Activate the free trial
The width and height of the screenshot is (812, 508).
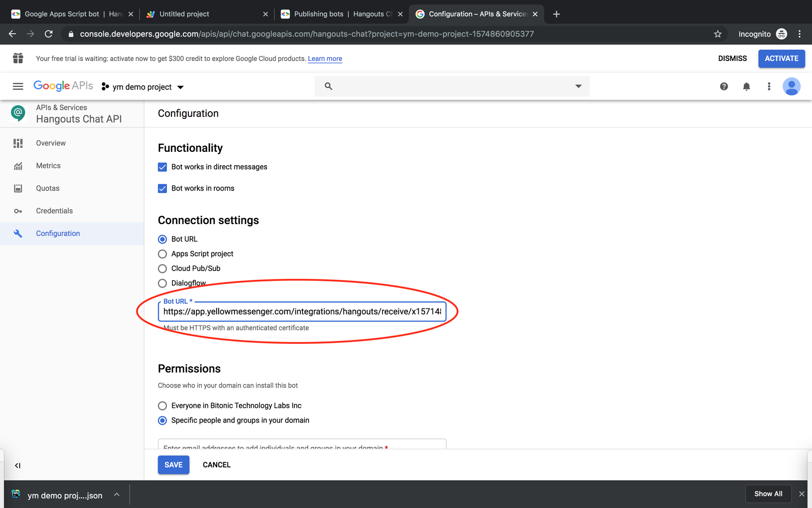point(782,58)
